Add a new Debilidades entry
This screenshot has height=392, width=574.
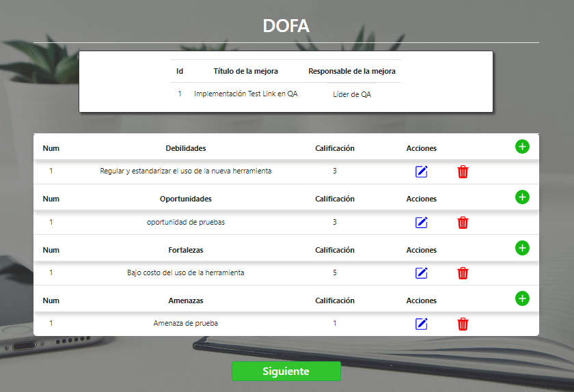(x=522, y=147)
